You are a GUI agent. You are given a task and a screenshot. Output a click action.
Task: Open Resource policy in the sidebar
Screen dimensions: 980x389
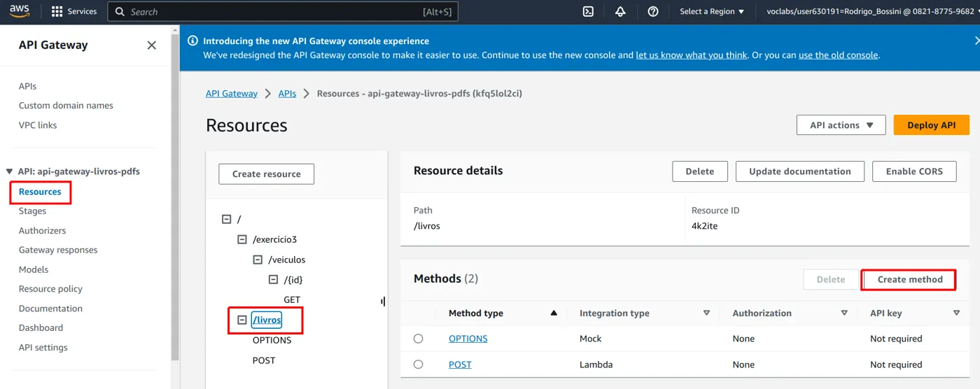click(x=50, y=289)
